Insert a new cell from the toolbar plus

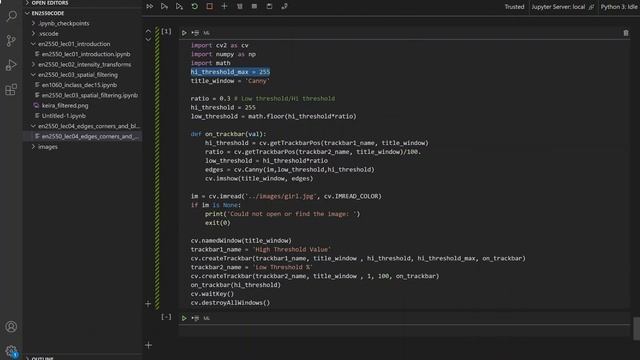click(224, 7)
